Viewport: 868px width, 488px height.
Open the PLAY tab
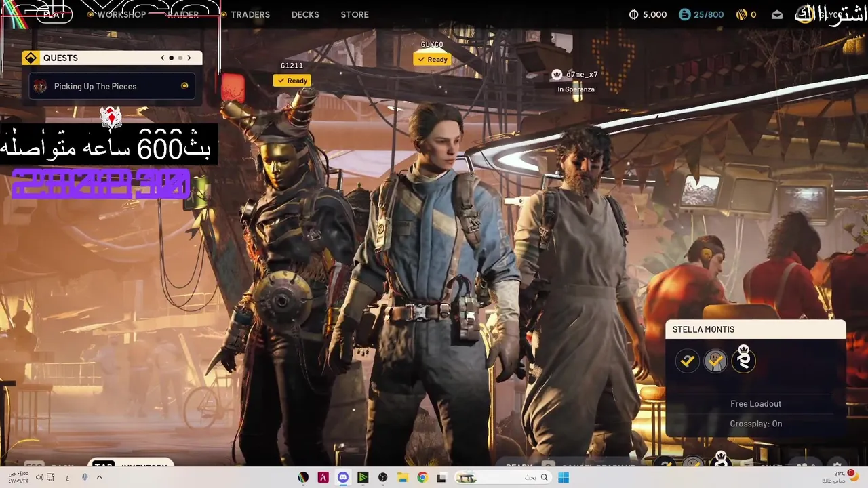tap(54, 14)
